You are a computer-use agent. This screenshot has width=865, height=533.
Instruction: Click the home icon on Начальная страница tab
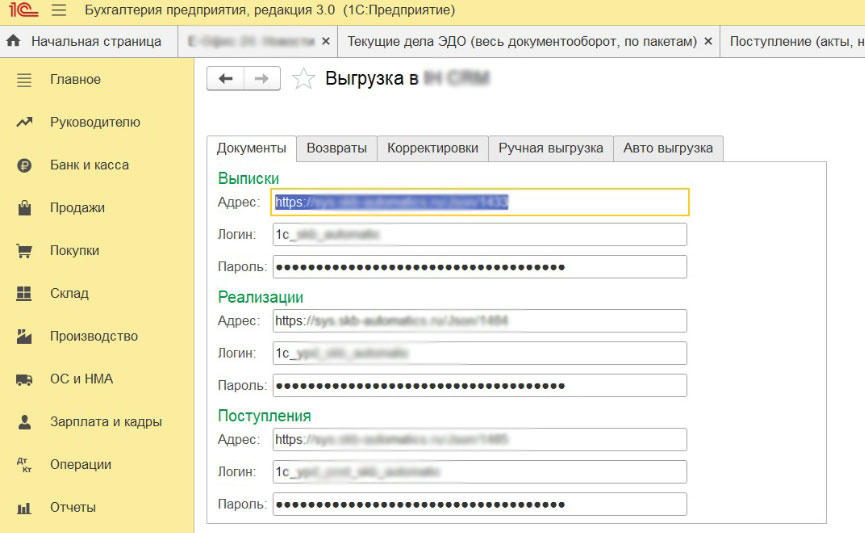(x=13, y=41)
